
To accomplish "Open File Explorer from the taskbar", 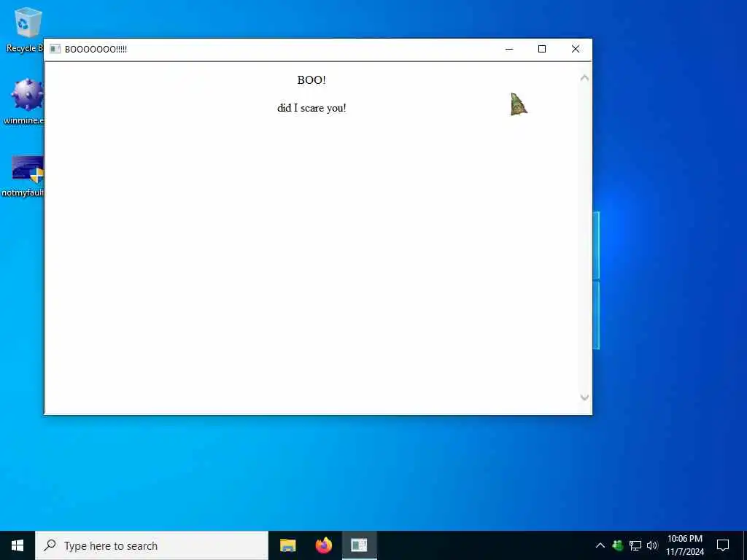I will click(x=287, y=545).
